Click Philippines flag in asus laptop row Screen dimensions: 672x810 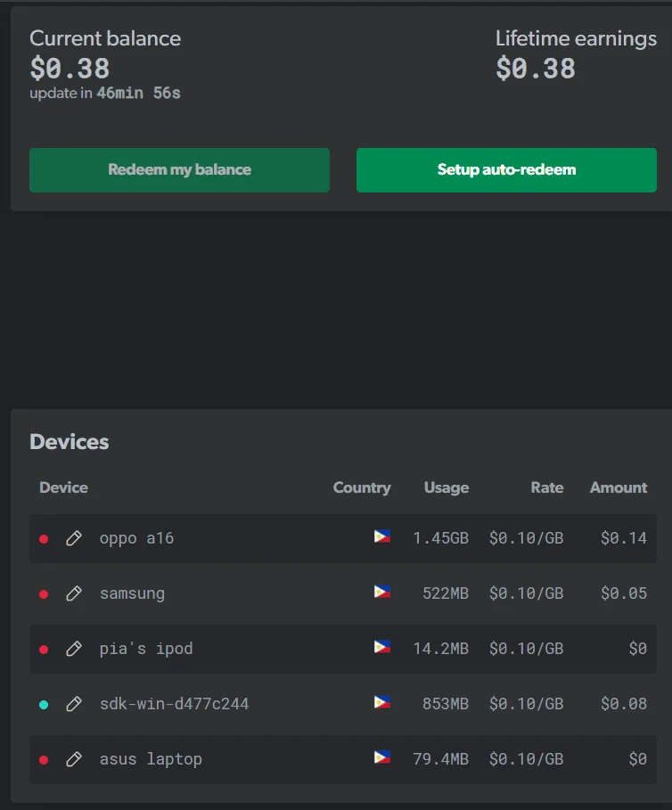point(382,757)
